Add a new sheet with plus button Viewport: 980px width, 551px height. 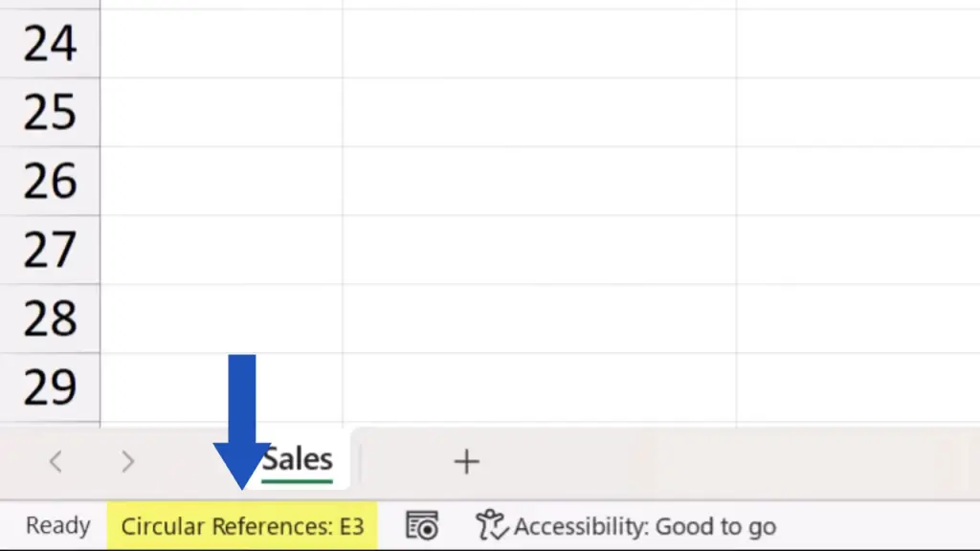tap(466, 462)
